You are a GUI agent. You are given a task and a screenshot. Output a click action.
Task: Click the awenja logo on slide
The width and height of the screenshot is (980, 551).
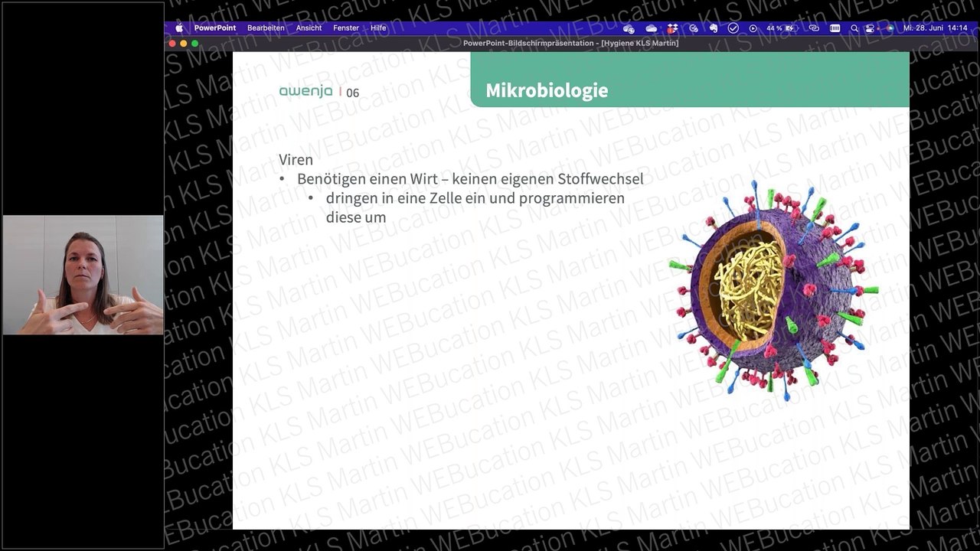pos(306,91)
